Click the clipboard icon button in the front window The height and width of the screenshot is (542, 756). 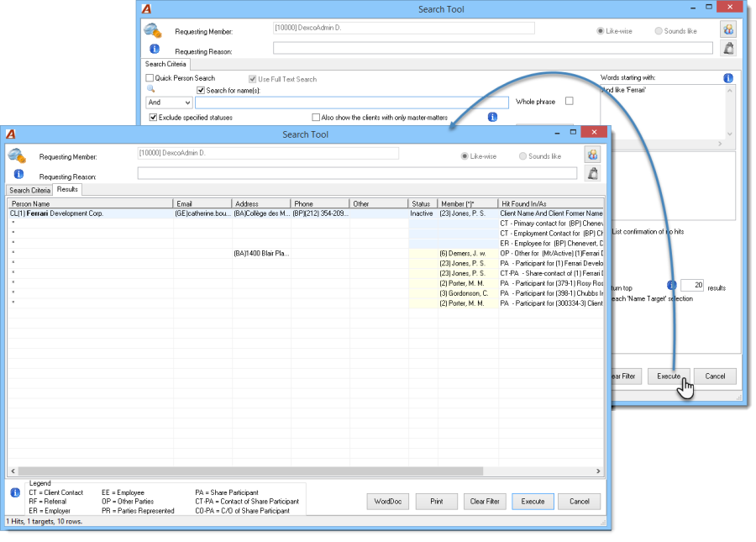point(592,174)
